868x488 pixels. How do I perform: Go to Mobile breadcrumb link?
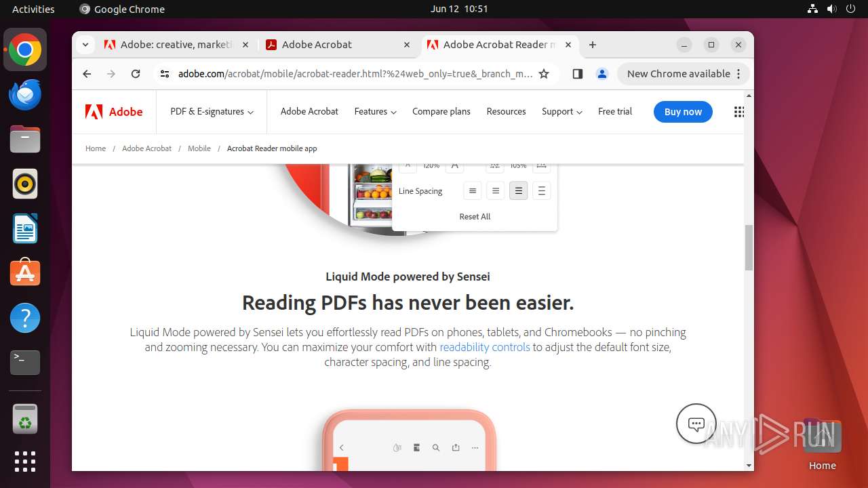click(199, 148)
